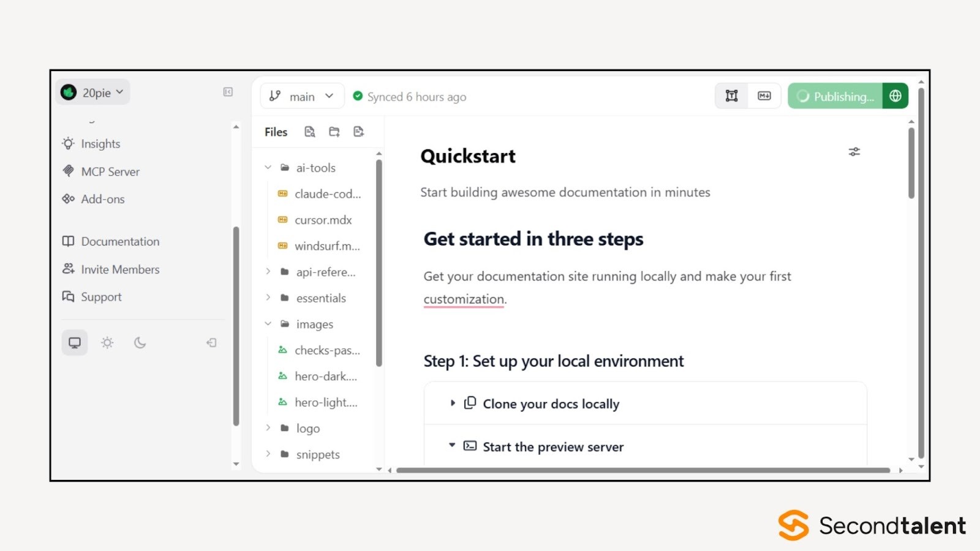Image resolution: width=980 pixels, height=551 pixels.
Task: Expand the snippets folder
Action: point(268,454)
